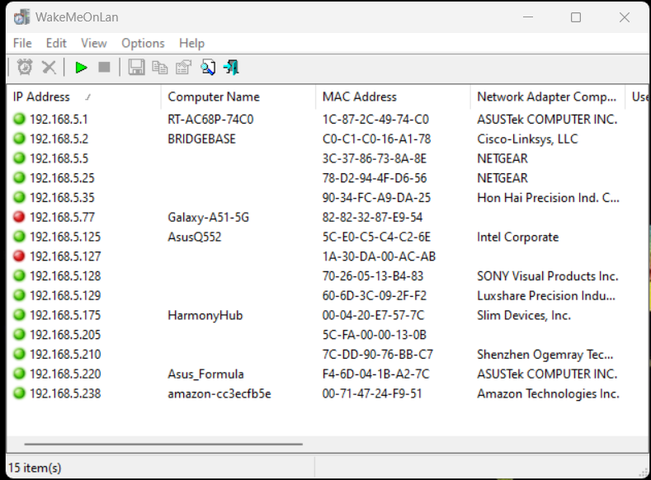Select the Galaxy-A51-5G computer name
Image resolution: width=651 pixels, height=480 pixels.
pos(208,217)
